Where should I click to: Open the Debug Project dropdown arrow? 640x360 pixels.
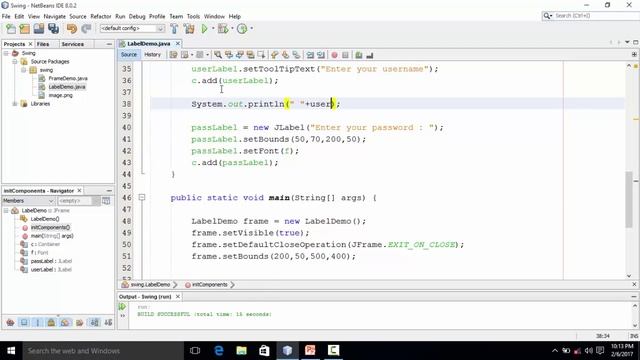(232, 29)
